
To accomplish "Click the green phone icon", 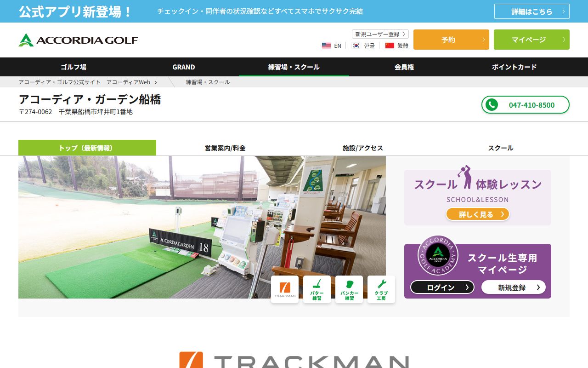I will click(x=492, y=105).
